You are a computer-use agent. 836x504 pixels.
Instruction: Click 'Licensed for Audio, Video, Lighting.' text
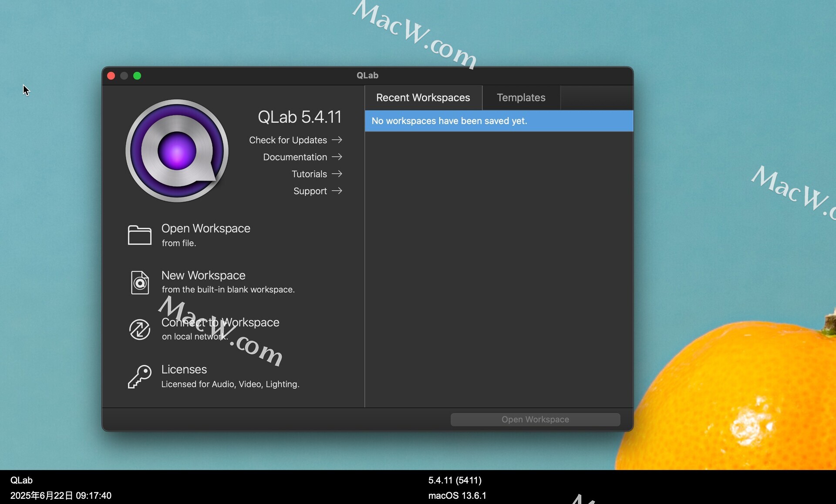(x=230, y=384)
